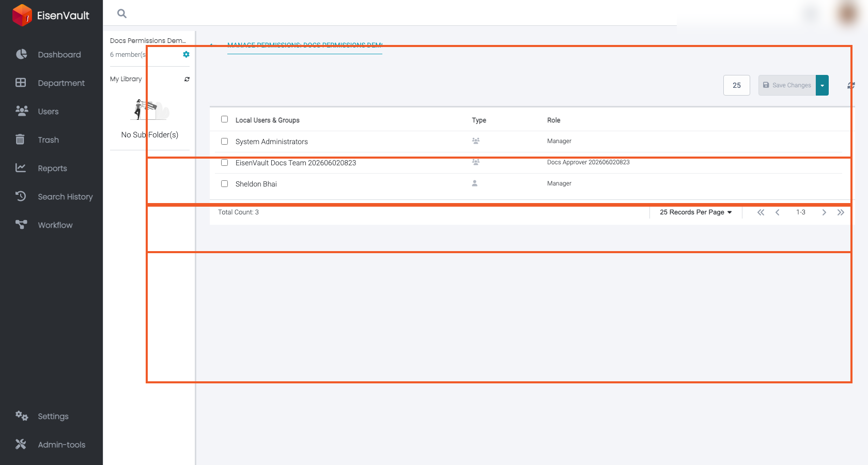Open Workflow via the flow icon
Screen dimensions: 868x465
(21, 225)
